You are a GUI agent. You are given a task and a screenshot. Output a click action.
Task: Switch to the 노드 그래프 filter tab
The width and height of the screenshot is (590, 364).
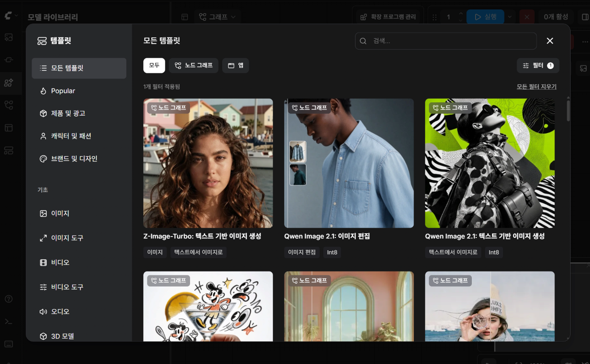pyautogui.click(x=194, y=66)
